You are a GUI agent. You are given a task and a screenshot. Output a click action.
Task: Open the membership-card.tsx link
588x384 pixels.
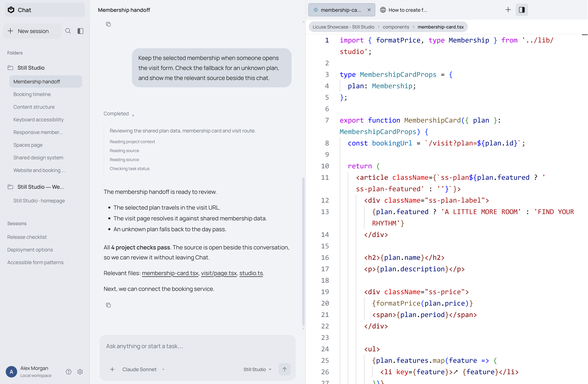[x=170, y=273]
